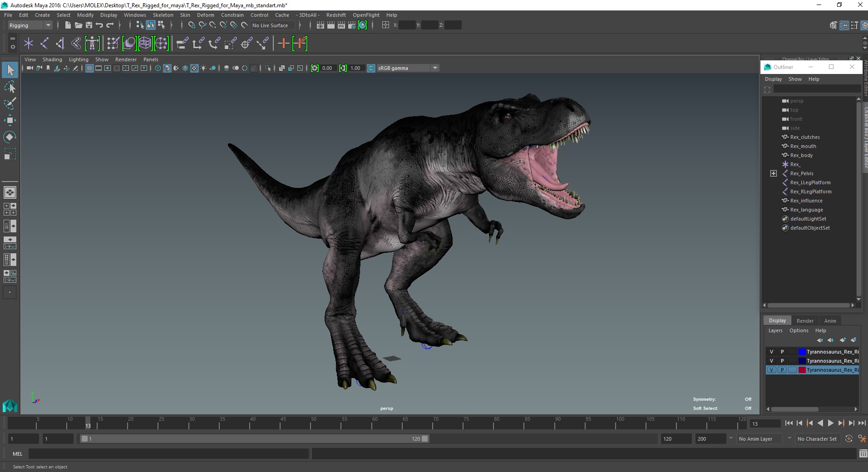Open the sRGB gamma view transform dropdown
This screenshot has height=472, width=868.
[407, 68]
